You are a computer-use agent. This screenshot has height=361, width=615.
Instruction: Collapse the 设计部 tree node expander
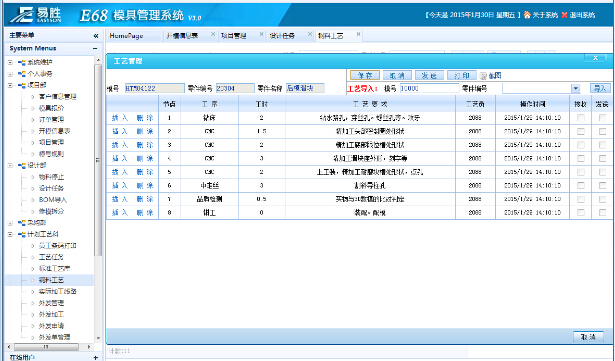(x=11, y=166)
